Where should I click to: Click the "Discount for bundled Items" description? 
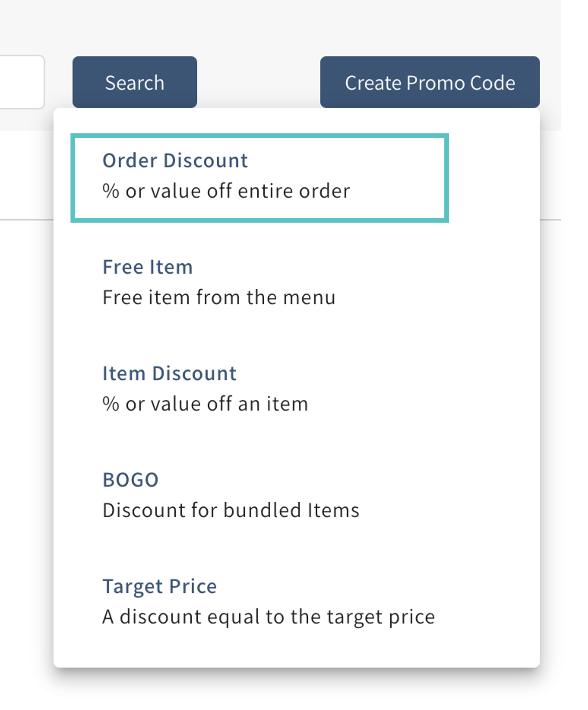tap(231, 510)
